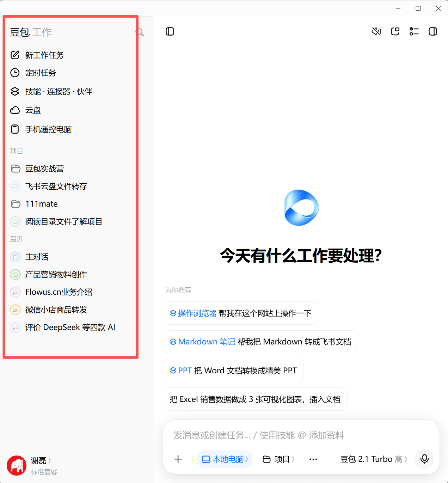Toggle the muted speaker icon
The height and width of the screenshot is (483, 448).
(x=376, y=32)
